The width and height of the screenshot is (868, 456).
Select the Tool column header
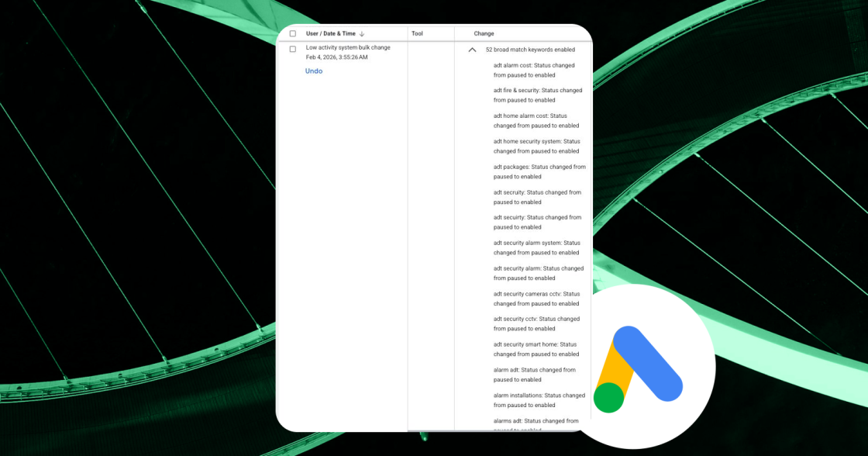tap(416, 33)
